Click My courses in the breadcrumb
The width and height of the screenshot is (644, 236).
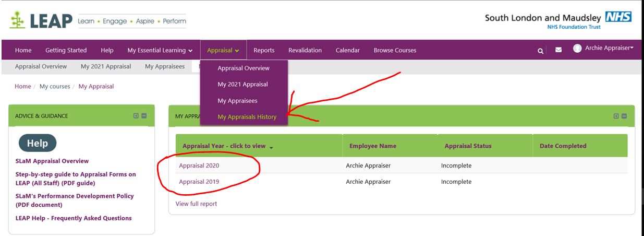coord(55,86)
